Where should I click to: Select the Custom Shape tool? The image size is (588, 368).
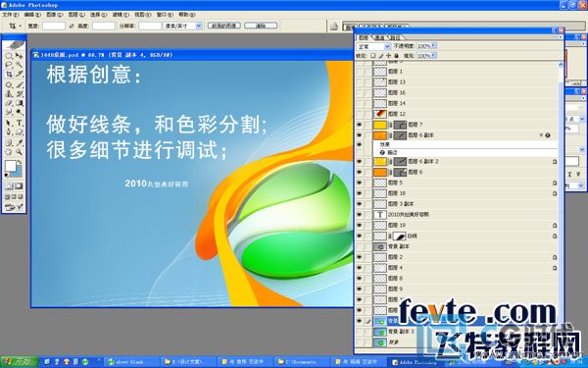[20, 131]
